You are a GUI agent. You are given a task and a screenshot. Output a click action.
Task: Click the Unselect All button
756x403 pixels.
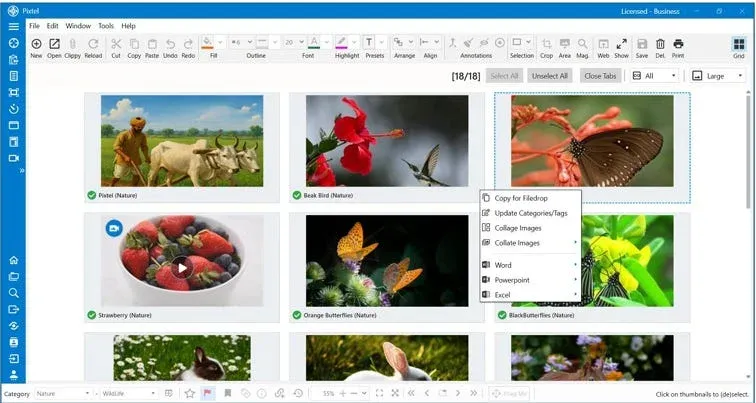pyautogui.click(x=550, y=76)
